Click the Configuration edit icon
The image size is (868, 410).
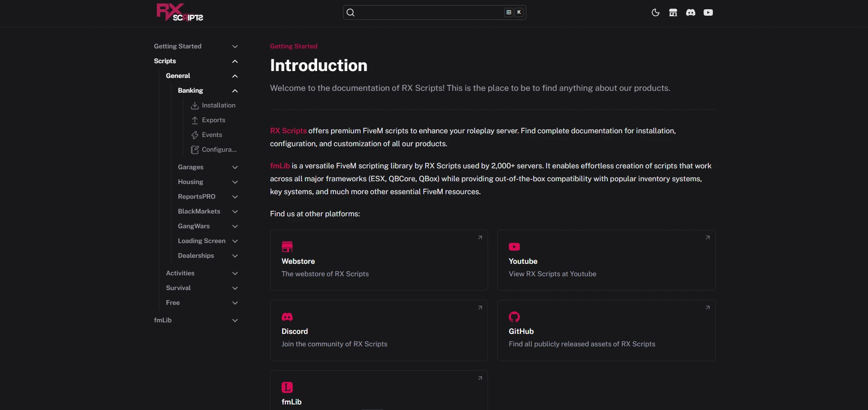[x=195, y=150]
